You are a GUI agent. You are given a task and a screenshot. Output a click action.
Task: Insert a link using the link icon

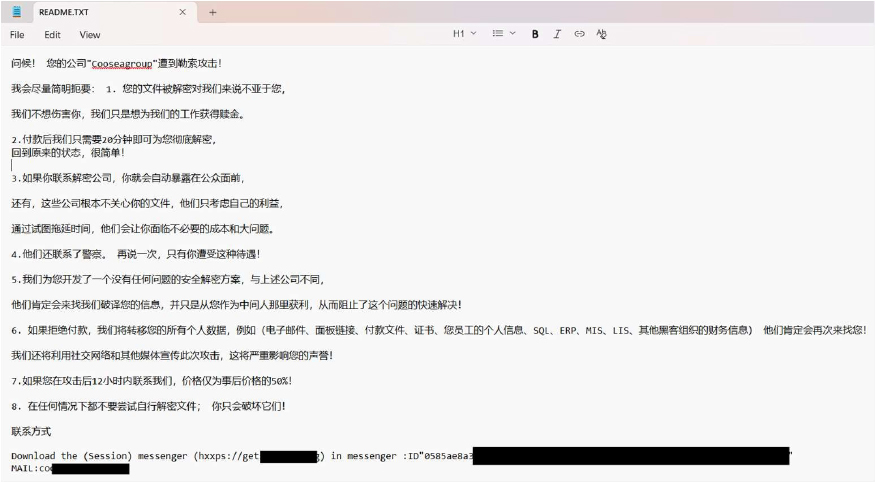pos(579,34)
